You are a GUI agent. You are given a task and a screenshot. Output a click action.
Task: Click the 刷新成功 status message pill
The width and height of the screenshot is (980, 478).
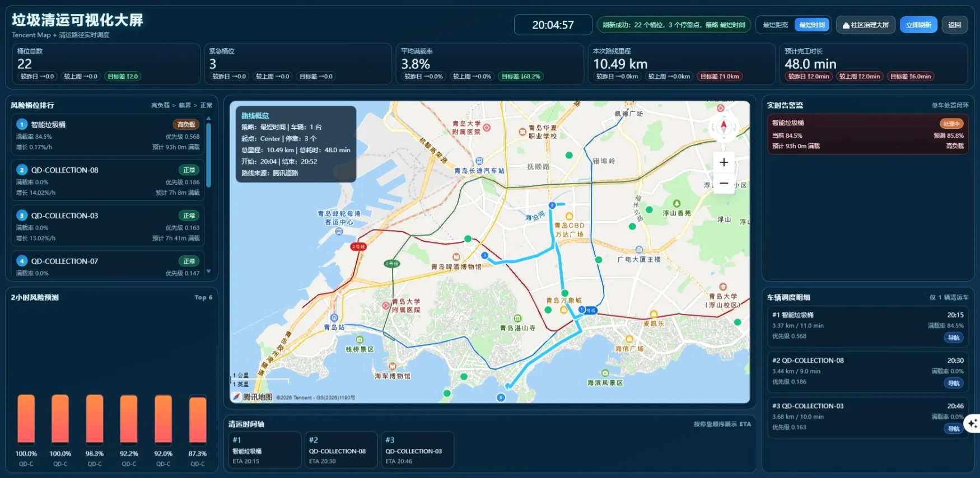(674, 25)
